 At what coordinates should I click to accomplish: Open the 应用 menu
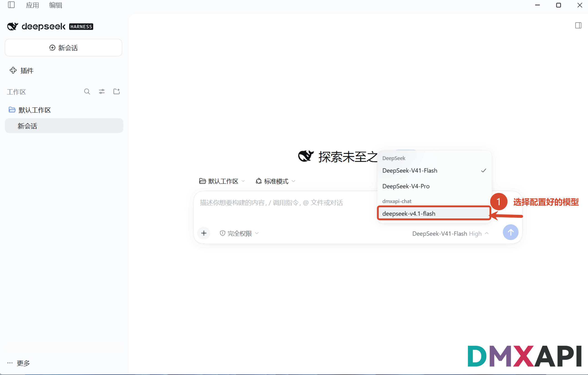point(33,5)
